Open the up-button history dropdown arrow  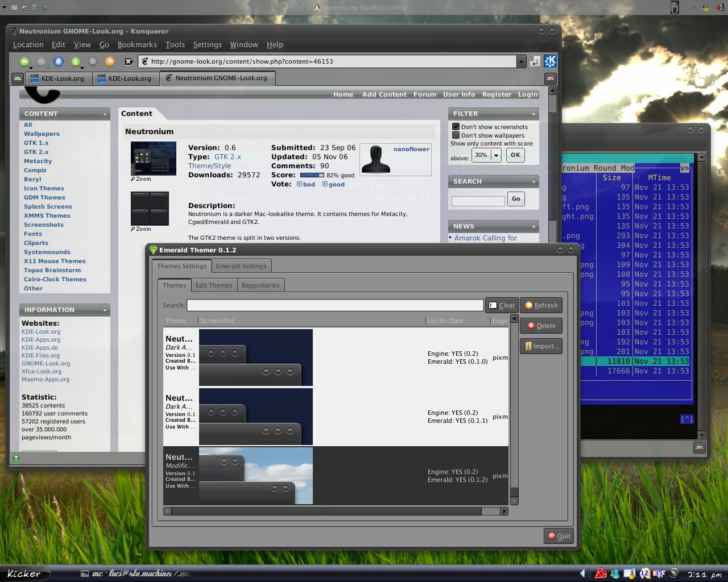pyautogui.click(x=82, y=68)
